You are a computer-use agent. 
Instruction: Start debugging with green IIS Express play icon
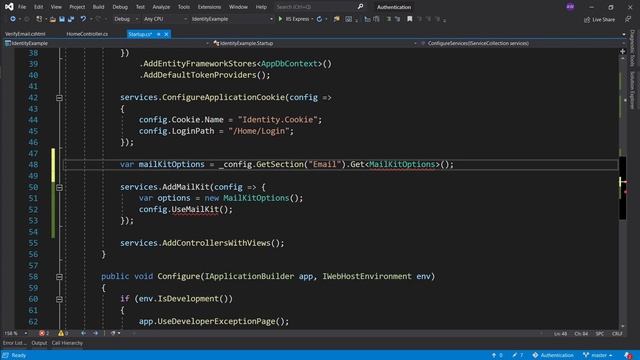[280, 19]
